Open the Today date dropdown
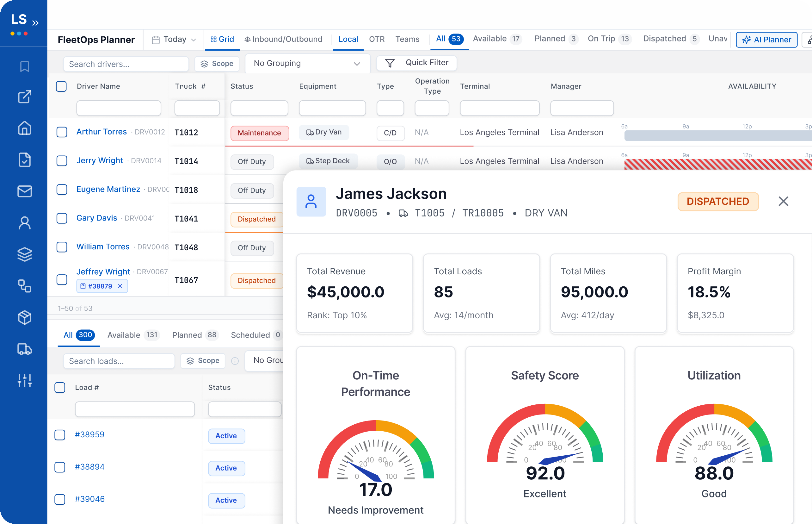Screen dimensions: 812x524 tap(174, 40)
